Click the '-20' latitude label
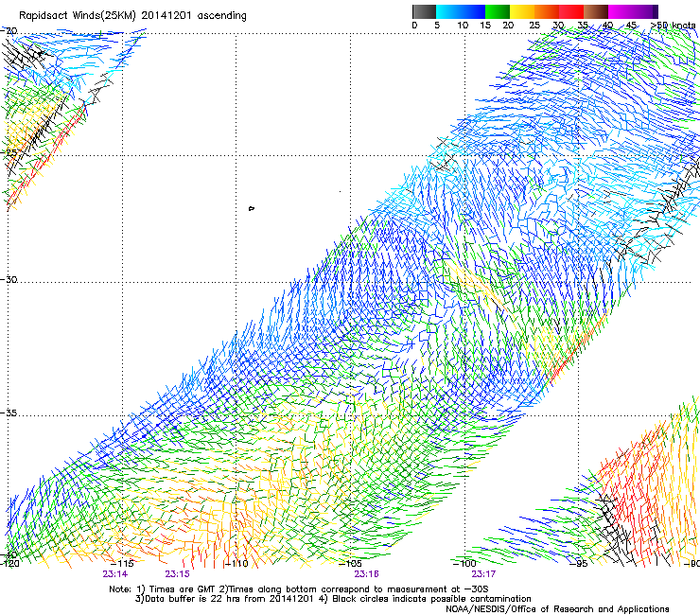The width and height of the screenshot is (700, 615). tap(9, 31)
